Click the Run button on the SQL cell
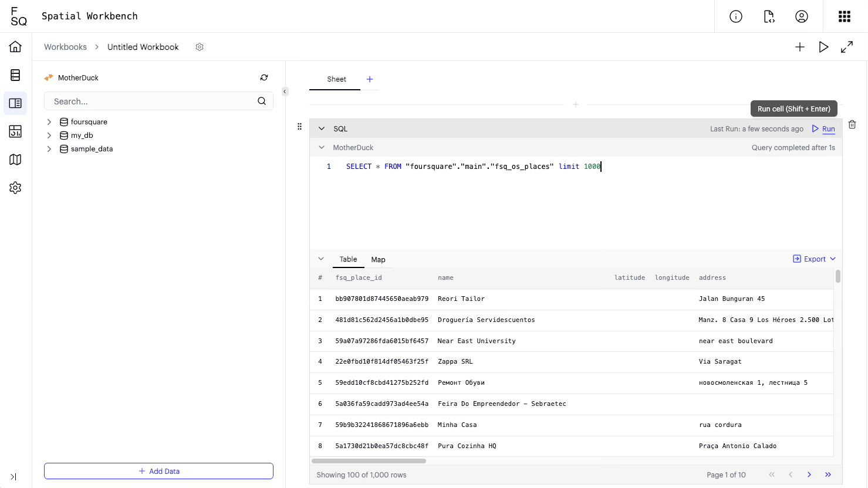The width and height of the screenshot is (868, 488). tap(823, 128)
